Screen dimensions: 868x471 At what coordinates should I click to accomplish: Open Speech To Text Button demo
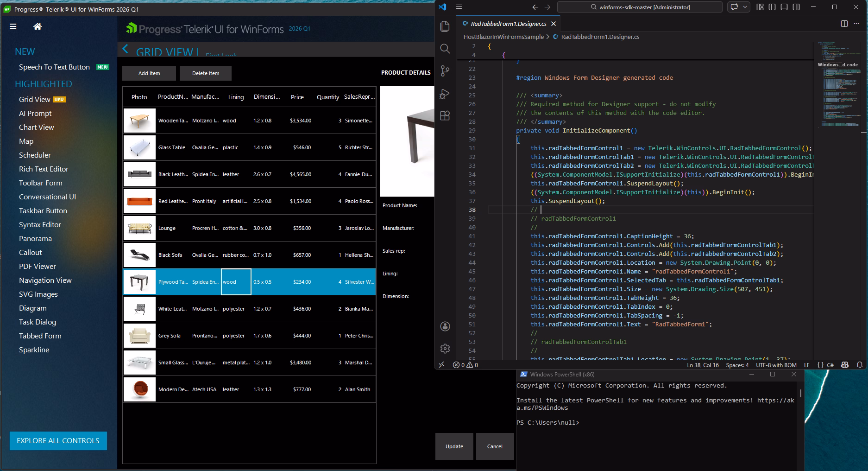(54, 67)
